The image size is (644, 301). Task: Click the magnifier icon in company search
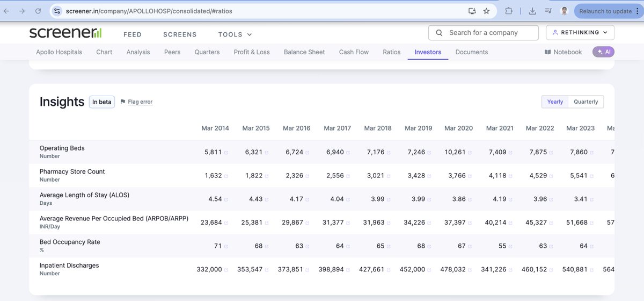pos(439,33)
